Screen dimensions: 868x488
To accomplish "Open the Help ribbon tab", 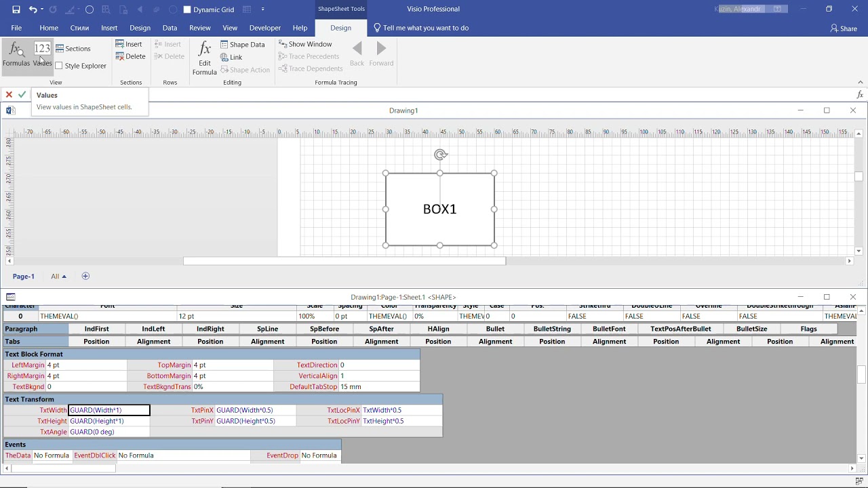I will tap(300, 28).
